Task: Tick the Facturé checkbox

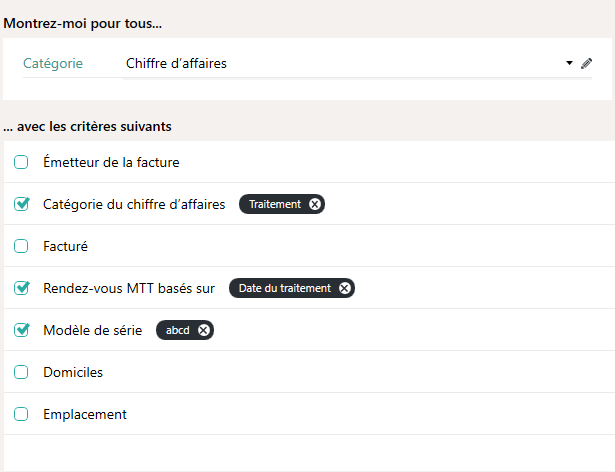Action: click(21, 246)
